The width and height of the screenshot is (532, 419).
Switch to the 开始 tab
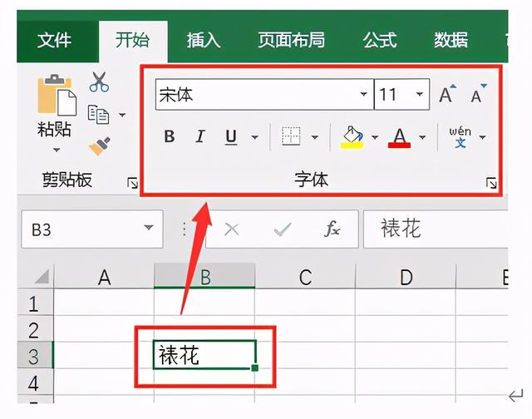click(x=132, y=40)
